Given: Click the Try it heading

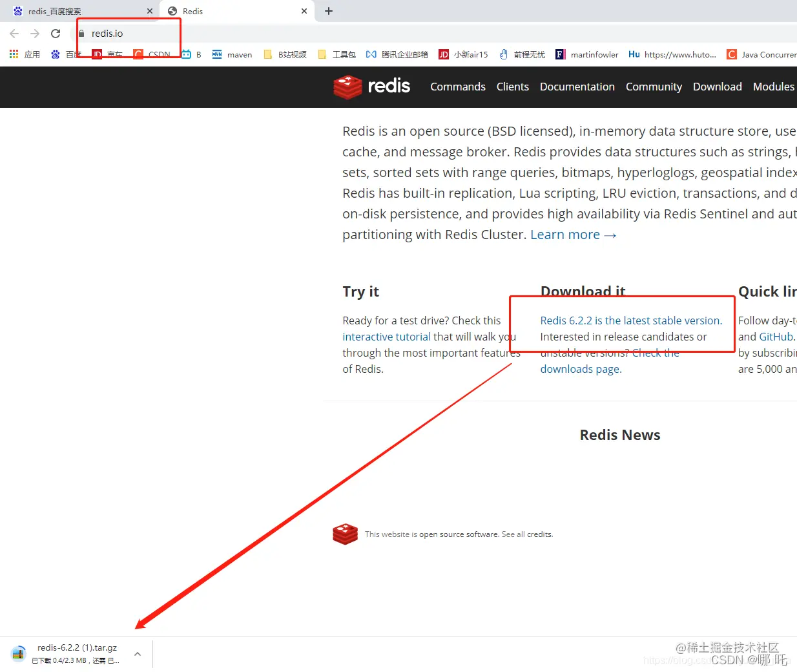Looking at the screenshot, I should [360, 291].
